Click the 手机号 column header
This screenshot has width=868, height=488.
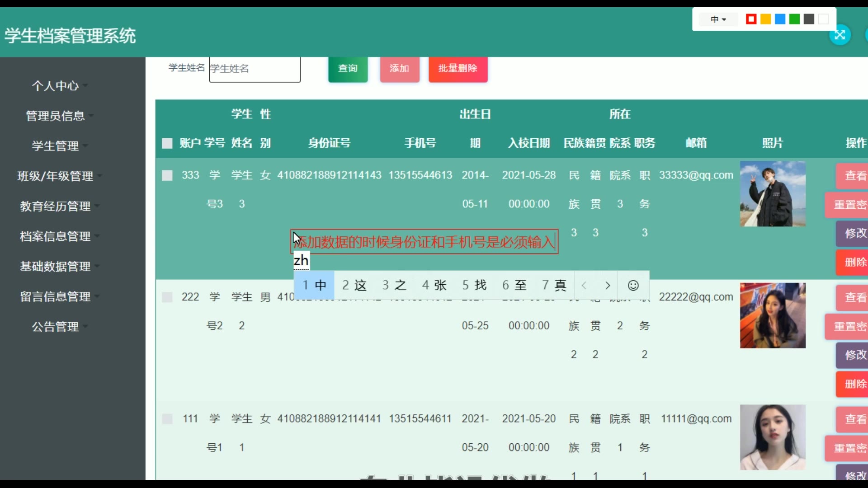(x=420, y=143)
